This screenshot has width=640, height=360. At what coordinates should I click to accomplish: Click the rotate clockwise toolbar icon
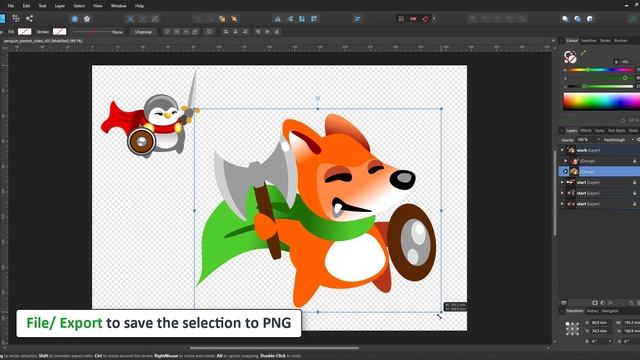pyautogui.click(x=314, y=19)
